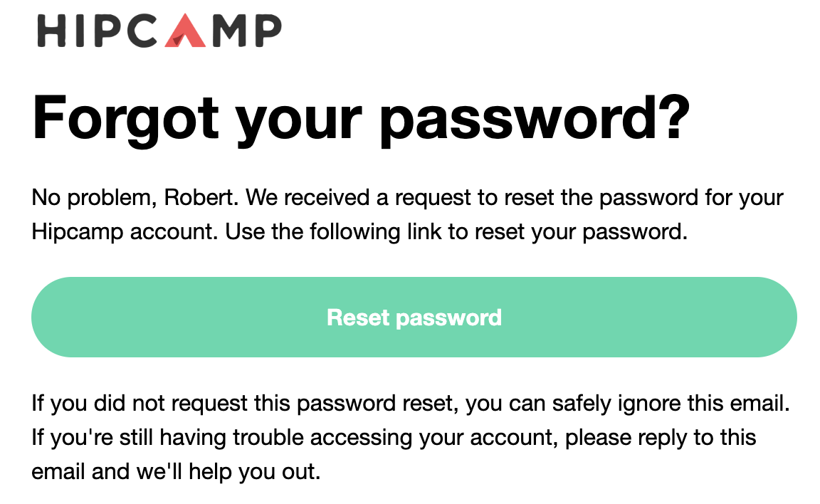Click "we'll help you out" sentence ending
The width and height of the screenshot is (820, 504).
[228, 472]
